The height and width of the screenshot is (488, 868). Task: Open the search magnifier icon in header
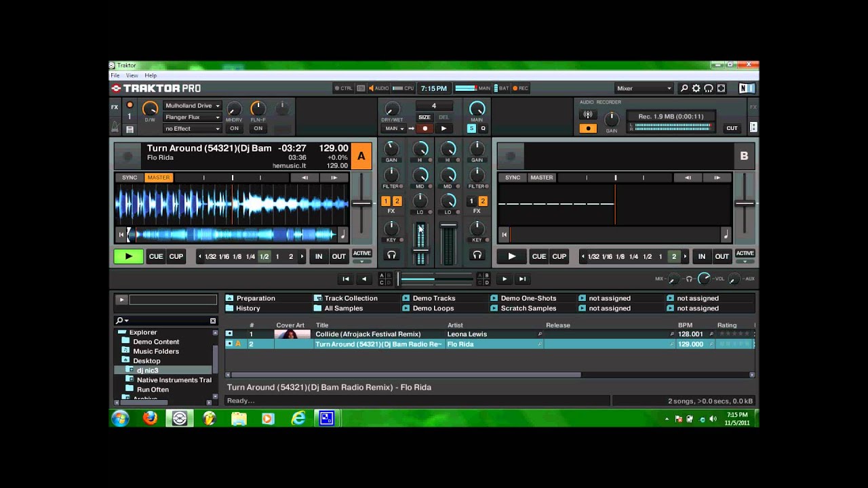click(x=684, y=88)
